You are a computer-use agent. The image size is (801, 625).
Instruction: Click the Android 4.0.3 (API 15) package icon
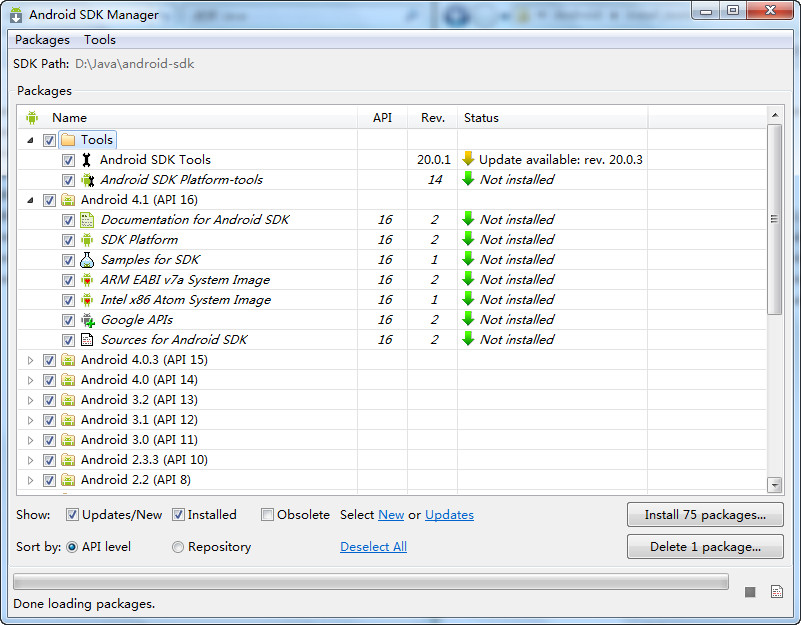point(68,360)
